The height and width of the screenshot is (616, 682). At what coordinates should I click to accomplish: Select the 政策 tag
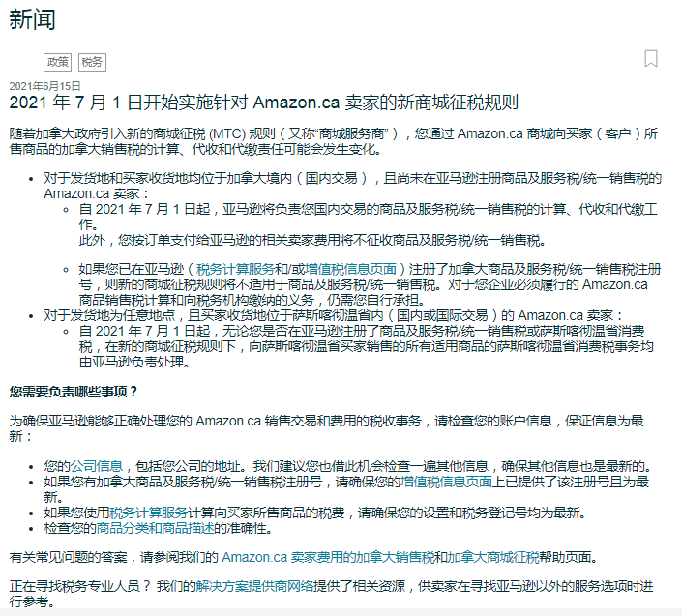57,62
